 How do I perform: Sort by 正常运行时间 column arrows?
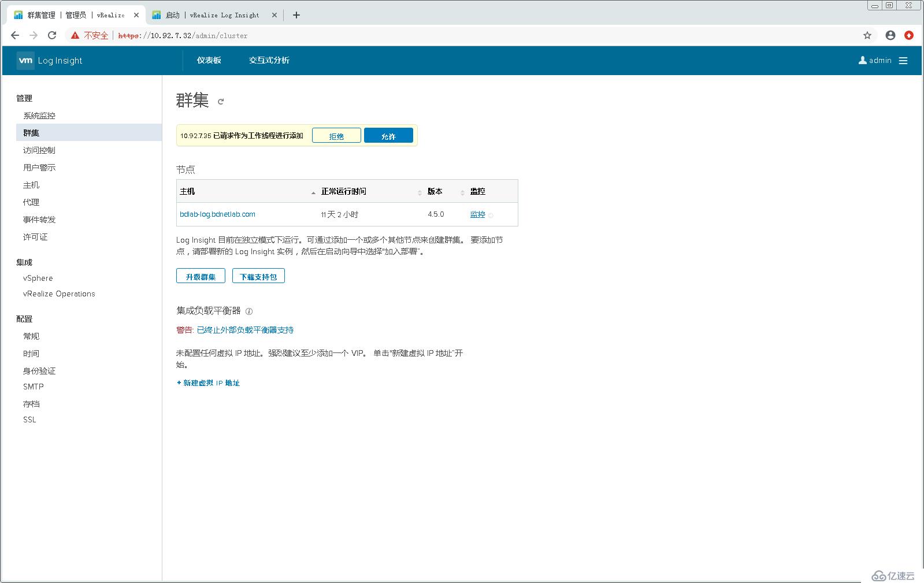pos(420,192)
